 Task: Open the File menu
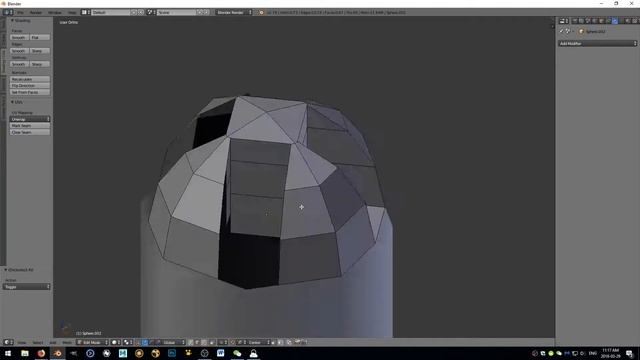pos(20,12)
